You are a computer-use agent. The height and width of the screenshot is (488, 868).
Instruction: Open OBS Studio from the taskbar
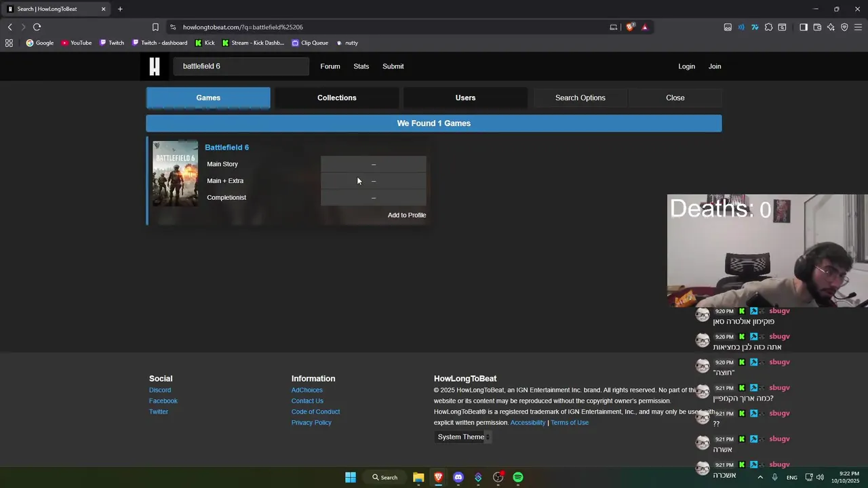coord(498,477)
